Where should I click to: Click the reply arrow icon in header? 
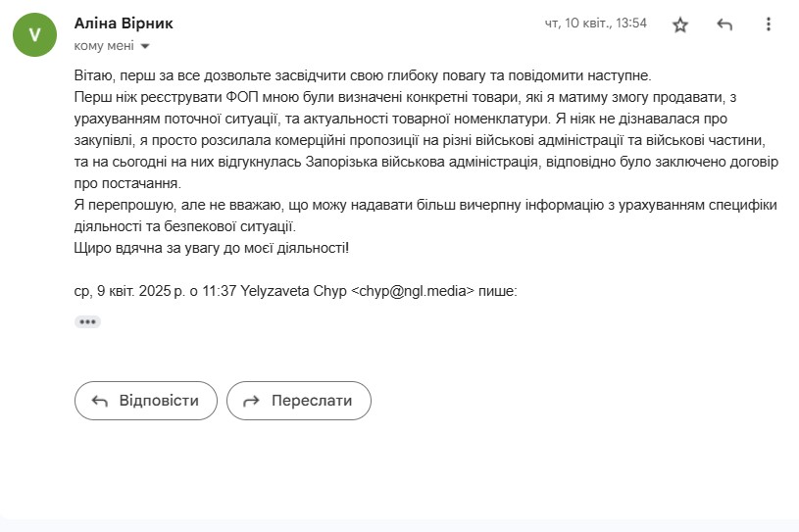pos(724,24)
